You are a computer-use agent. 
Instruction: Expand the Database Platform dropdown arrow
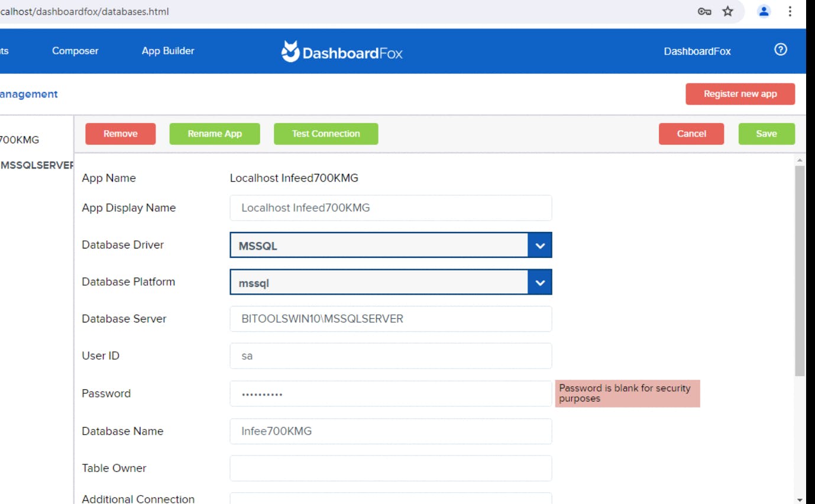(x=539, y=283)
